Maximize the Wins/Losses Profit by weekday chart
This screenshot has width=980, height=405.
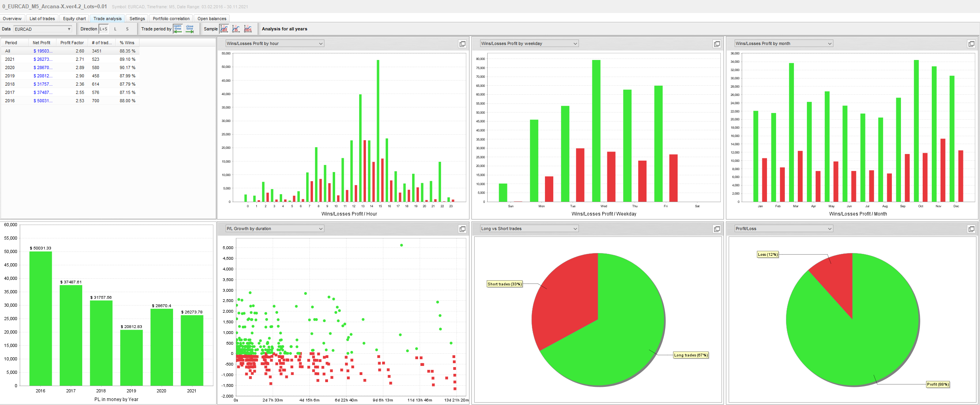click(717, 44)
